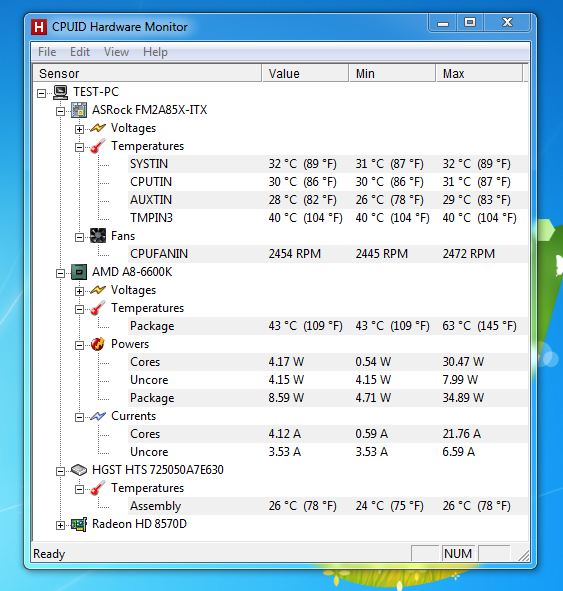This screenshot has height=591, width=563.
Task: Select the CPUFANIN fan row
Action: 328,254
